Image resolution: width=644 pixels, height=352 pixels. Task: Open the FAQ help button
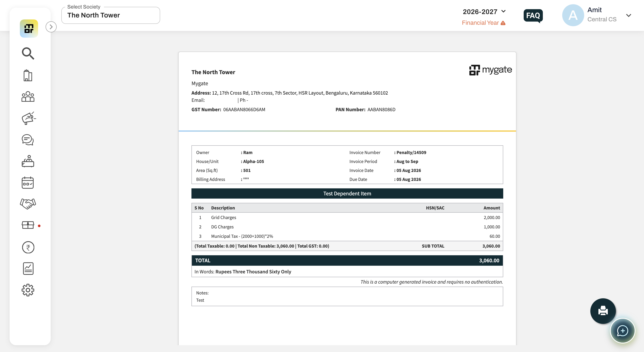tap(533, 16)
